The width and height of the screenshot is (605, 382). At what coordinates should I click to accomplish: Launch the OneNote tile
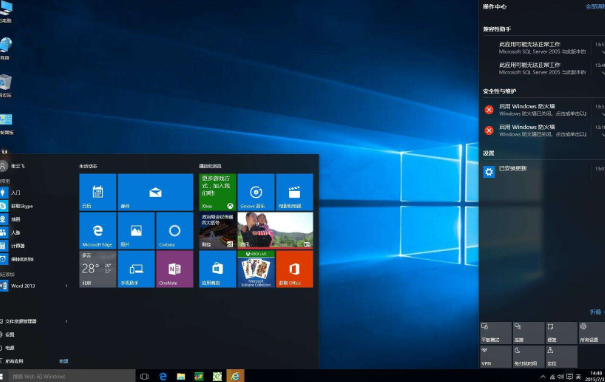(175, 269)
